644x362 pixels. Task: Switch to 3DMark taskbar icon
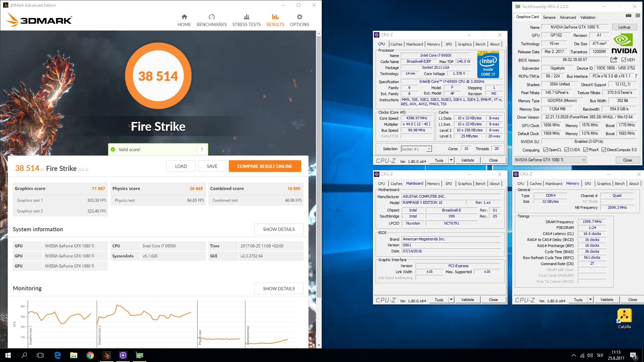(107, 355)
